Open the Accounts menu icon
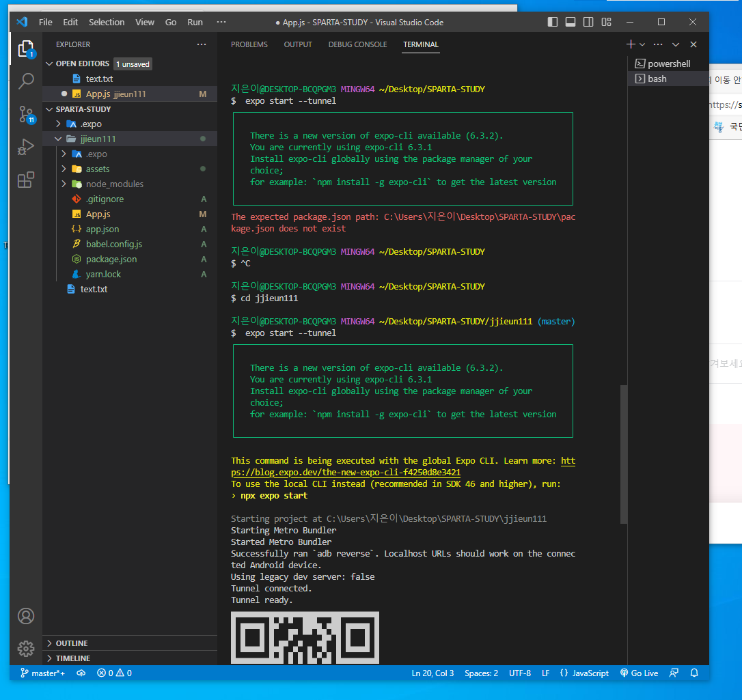Screen dimensions: 742x700 (25, 616)
